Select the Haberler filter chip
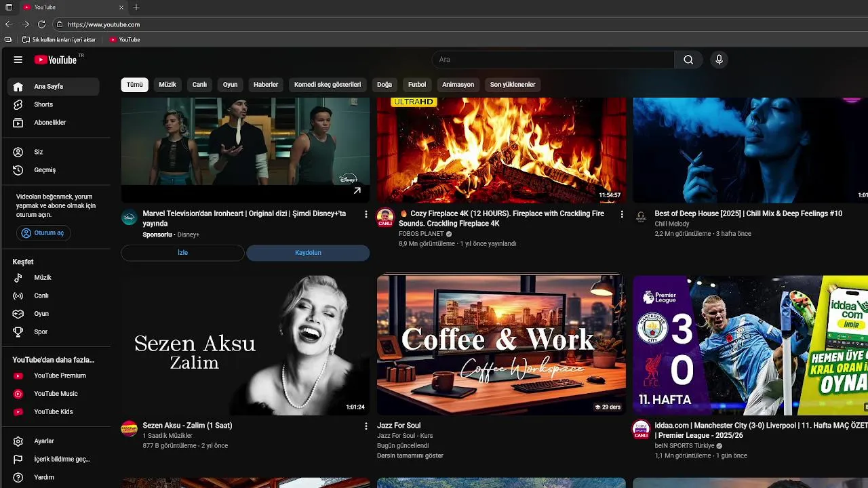Image resolution: width=868 pixels, height=488 pixels. pyautogui.click(x=266, y=85)
